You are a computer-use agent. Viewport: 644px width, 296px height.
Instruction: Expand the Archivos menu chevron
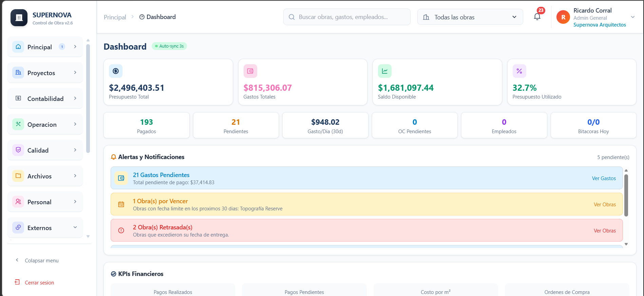pos(75,176)
